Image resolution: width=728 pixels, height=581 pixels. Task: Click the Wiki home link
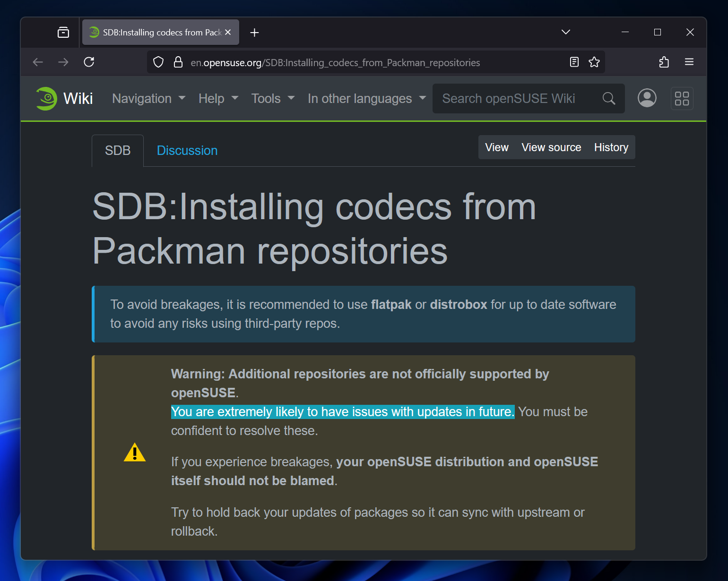[78, 98]
